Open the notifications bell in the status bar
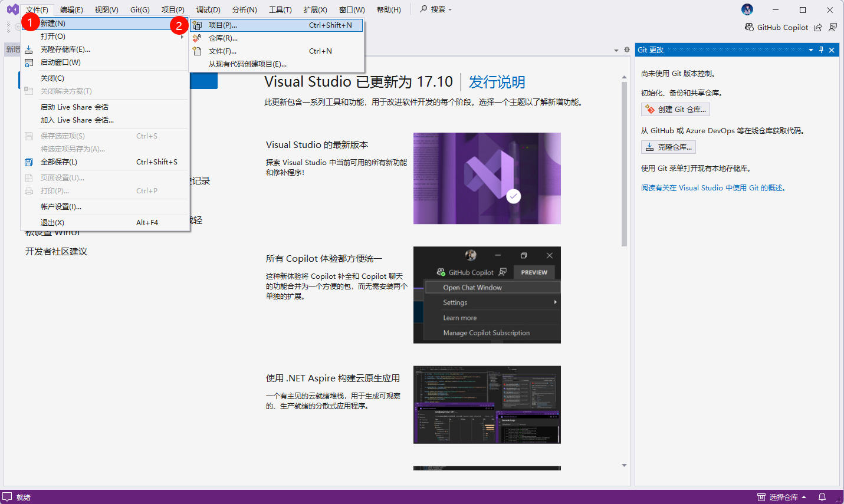The height and width of the screenshot is (504, 844). 822,497
